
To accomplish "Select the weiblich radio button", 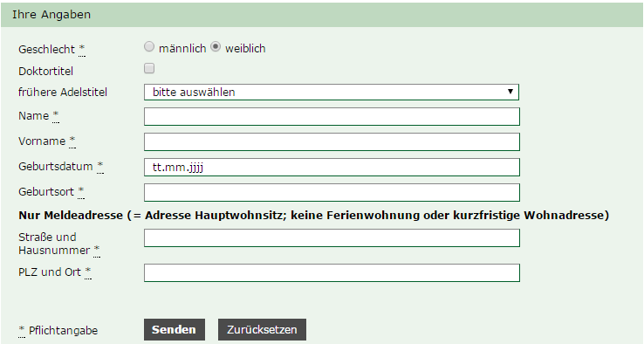I will (216, 47).
